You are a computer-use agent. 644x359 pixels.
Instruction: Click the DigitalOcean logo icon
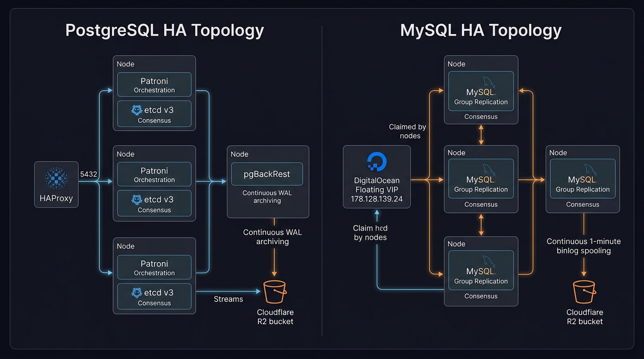[x=377, y=163]
